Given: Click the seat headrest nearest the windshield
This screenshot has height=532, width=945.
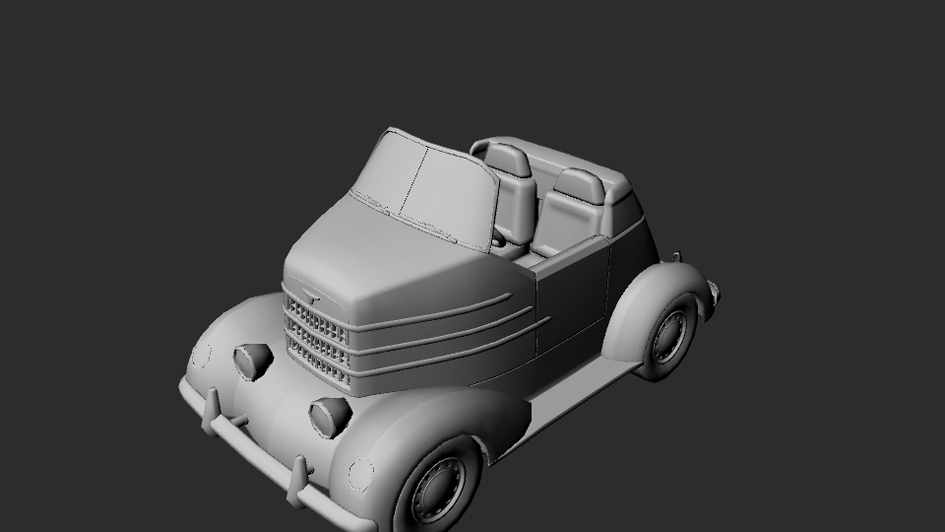Looking at the screenshot, I should click(x=507, y=160).
